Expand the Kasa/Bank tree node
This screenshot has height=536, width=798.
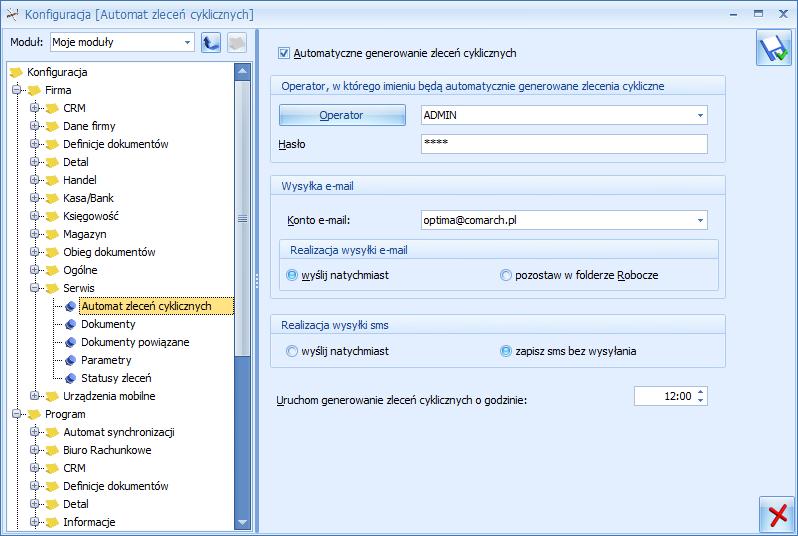pos(34,198)
